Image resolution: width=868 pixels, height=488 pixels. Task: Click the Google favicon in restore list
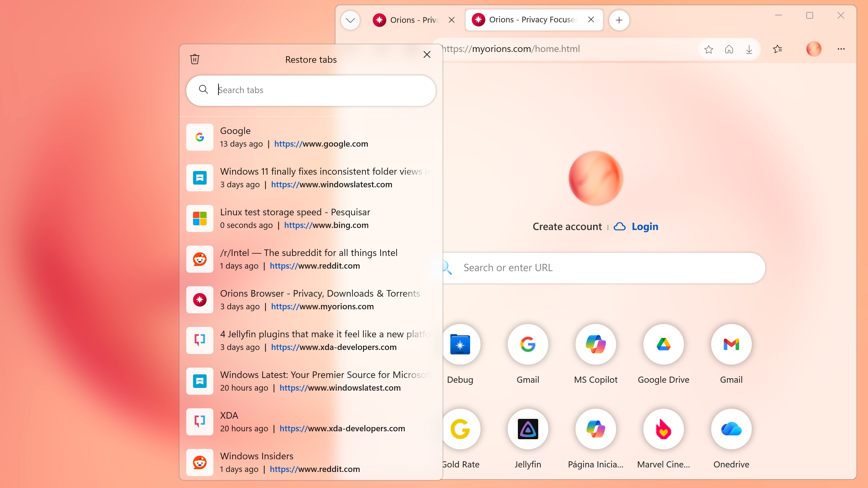(200, 137)
